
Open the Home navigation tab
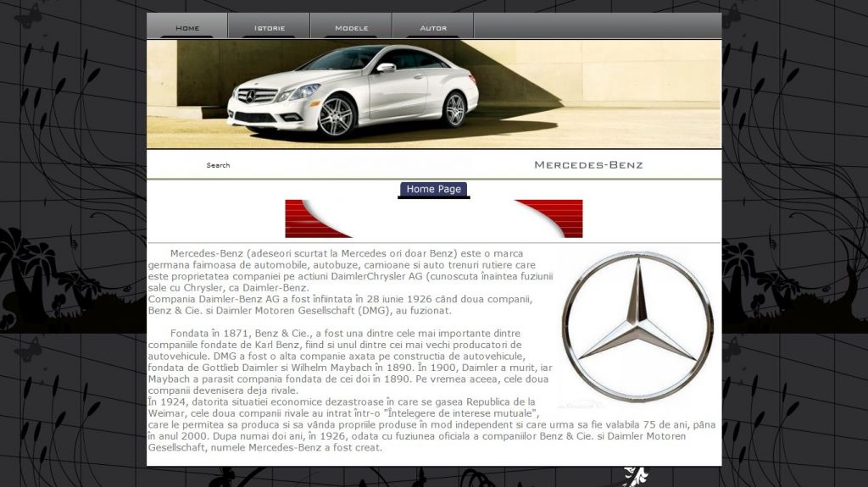point(187,27)
